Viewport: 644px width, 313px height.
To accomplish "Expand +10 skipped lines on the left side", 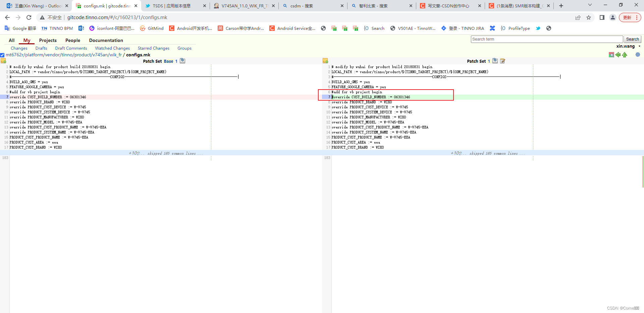I will [x=135, y=153].
